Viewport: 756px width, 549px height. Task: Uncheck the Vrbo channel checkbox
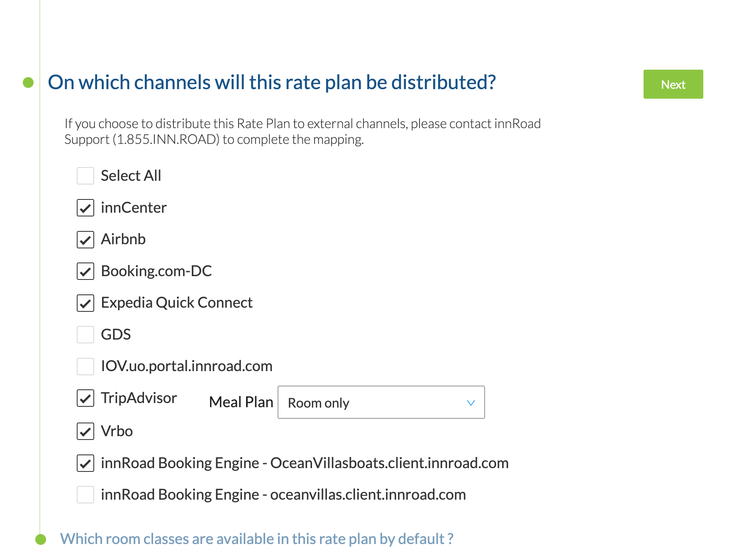click(85, 431)
